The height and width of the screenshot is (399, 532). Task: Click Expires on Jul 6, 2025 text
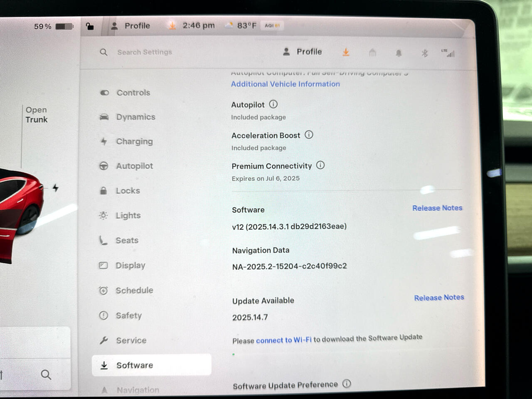tap(266, 178)
